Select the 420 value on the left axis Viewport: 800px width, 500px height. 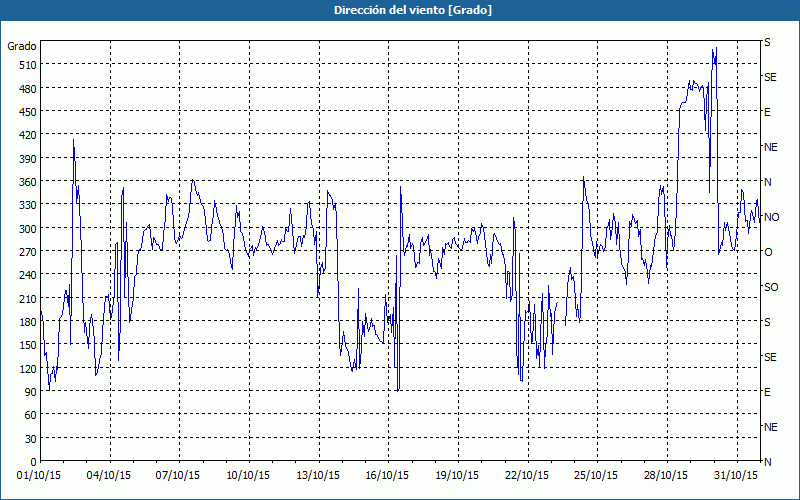(28, 135)
